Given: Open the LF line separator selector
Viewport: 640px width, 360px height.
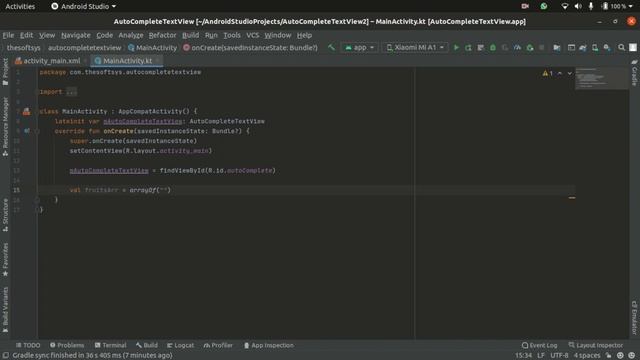Looking at the screenshot, I should (x=541, y=356).
